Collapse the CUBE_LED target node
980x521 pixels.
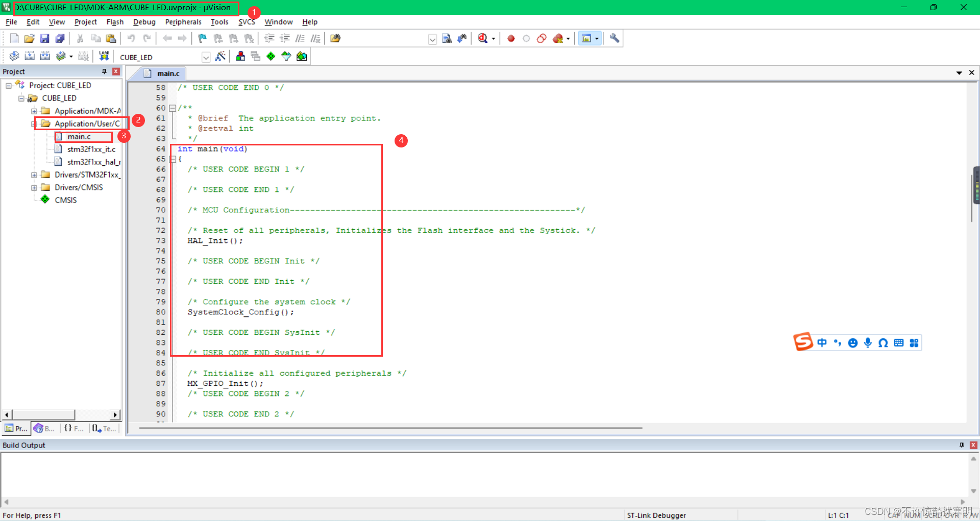click(x=21, y=98)
